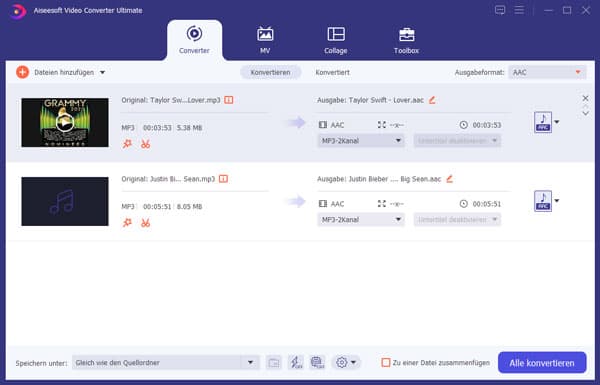
Task: Toggle the lightning acceleration icon
Action: [295, 362]
